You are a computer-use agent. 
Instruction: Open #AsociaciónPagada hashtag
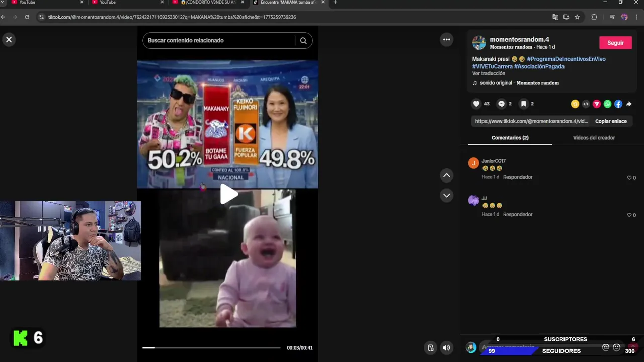click(539, 66)
